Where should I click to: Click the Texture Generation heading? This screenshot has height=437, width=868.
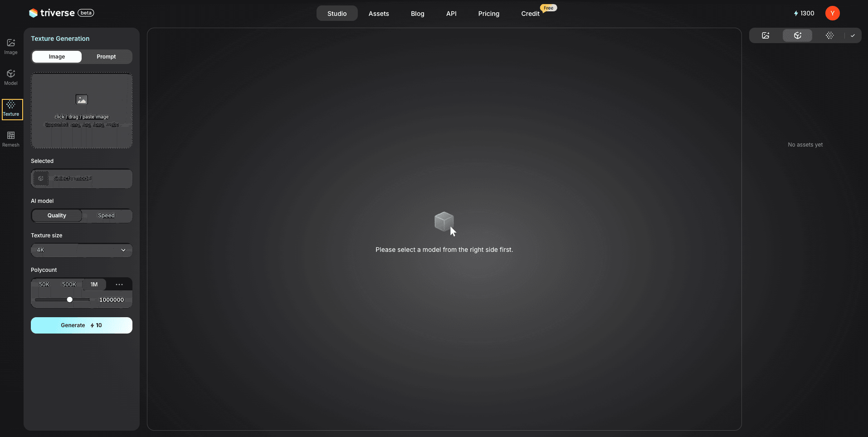60,39
